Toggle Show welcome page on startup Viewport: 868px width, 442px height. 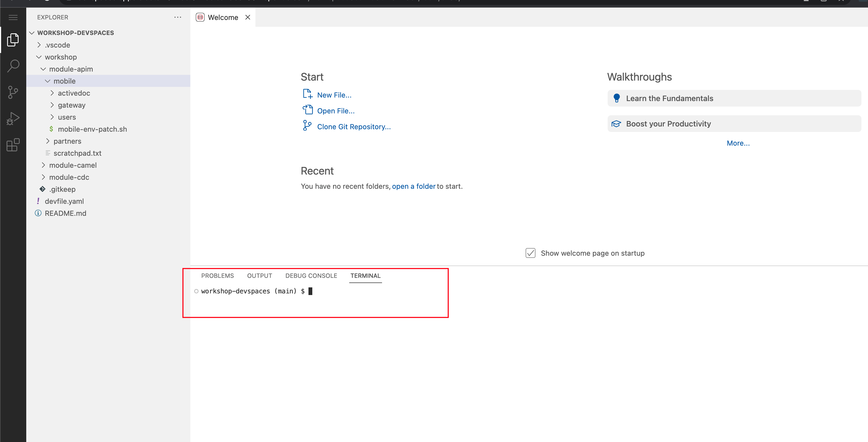(x=530, y=253)
